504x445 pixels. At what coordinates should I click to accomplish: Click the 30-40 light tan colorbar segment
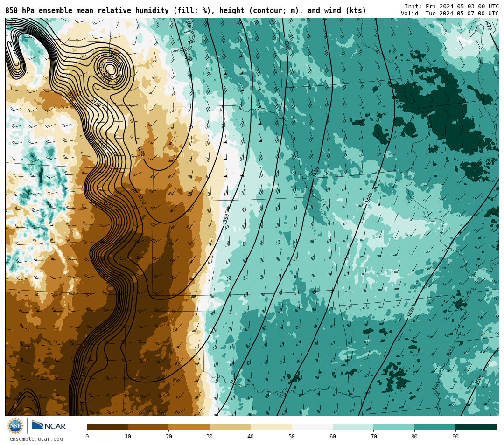(x=230, y=427)
